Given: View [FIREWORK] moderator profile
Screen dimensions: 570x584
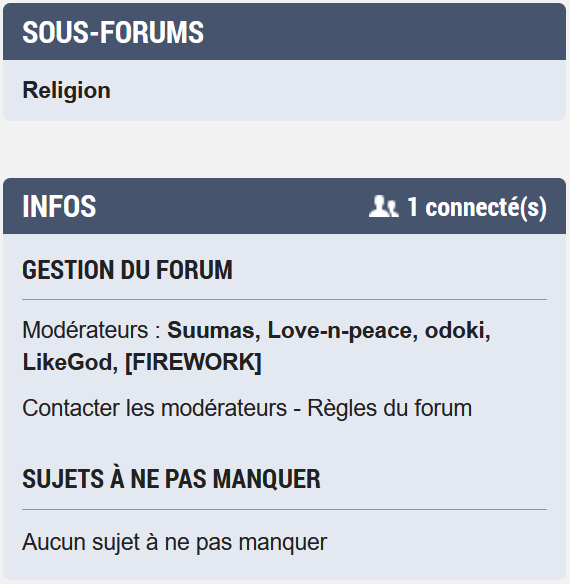Looking at the screenshot, I should click(x=193, y=362).
